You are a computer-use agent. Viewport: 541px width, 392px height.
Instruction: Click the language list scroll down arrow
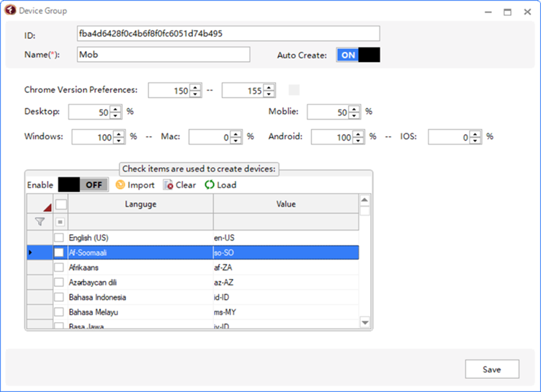[x=365, y=323]
